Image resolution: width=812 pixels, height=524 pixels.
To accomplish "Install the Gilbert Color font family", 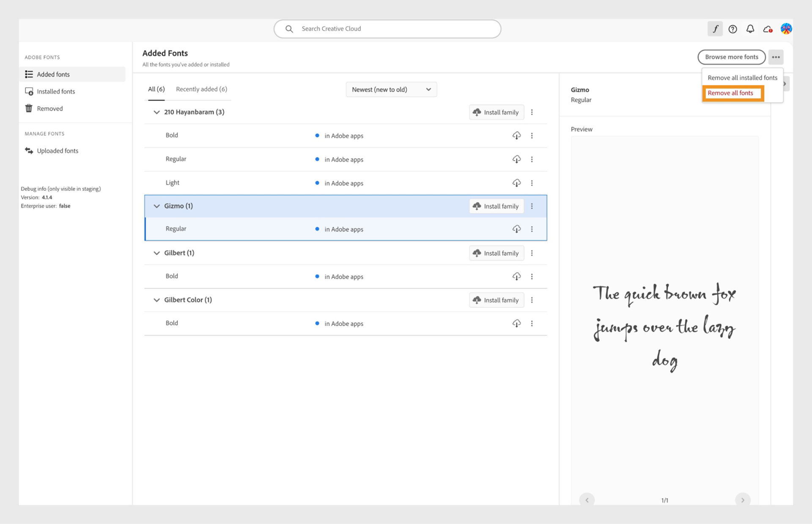I will [496, 300].
